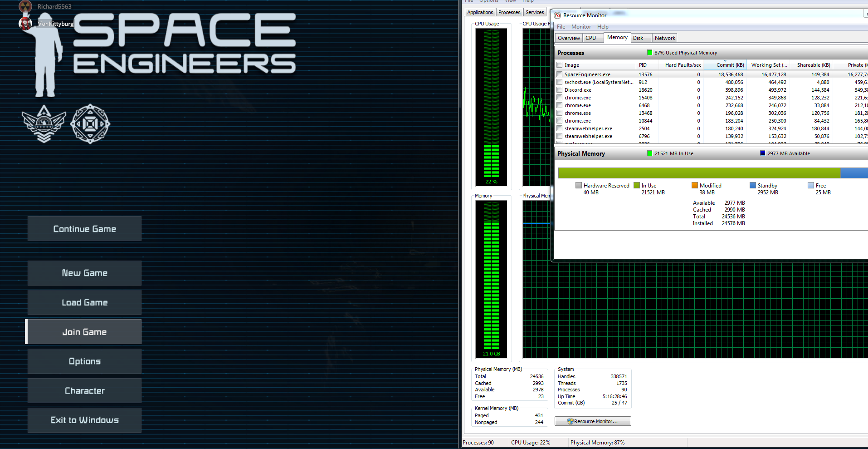Click Richard5563's radiation-symbol avatar
Viewport: 868px width, 449px height.
coord(25,6)
